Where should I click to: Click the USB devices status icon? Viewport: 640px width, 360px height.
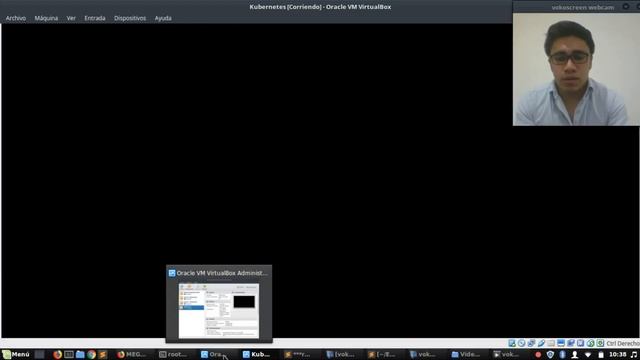(541, 343)
